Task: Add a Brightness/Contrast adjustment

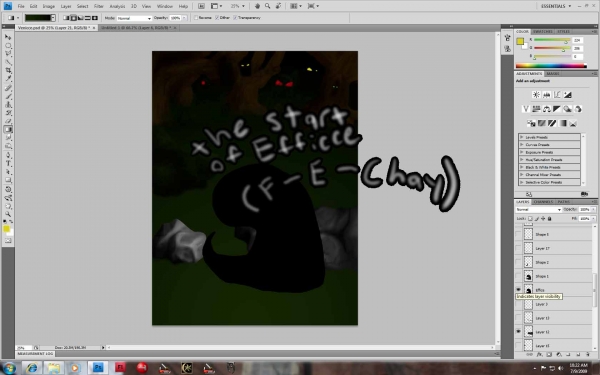Action: 536,95
